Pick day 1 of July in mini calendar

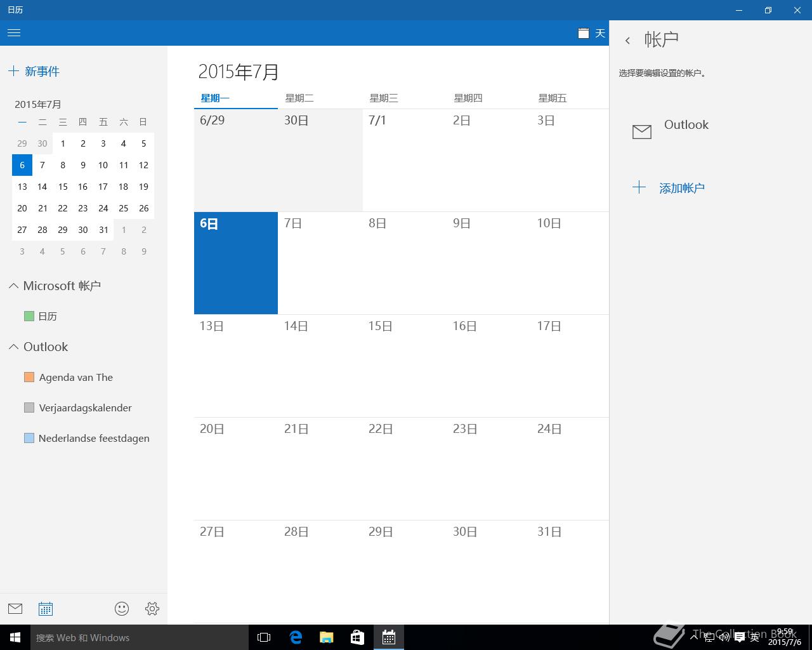[63, 143]
